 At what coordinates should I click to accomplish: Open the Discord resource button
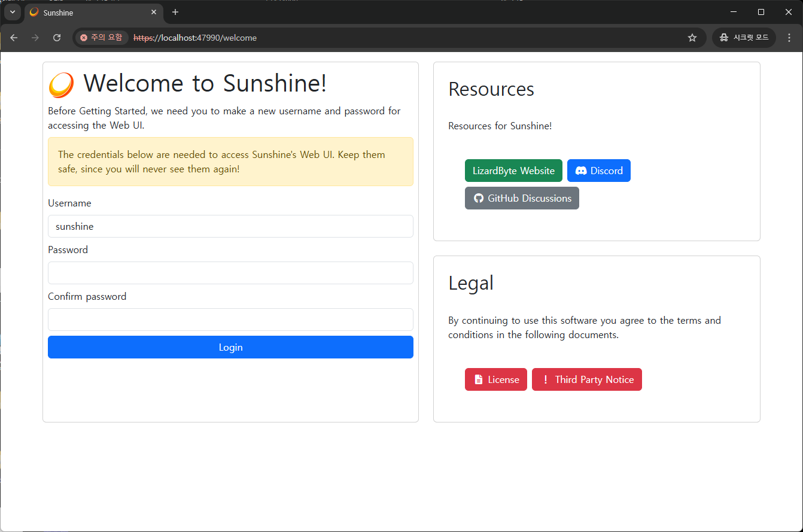[598, 171]
